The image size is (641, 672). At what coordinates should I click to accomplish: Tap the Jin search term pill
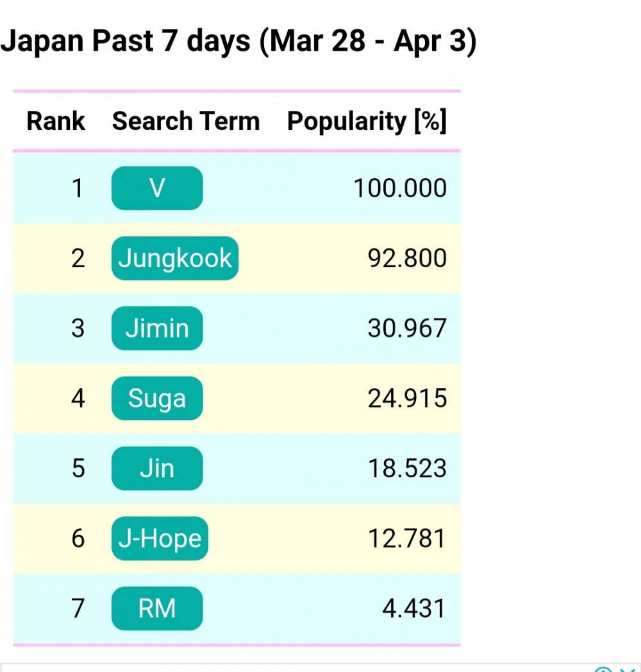157,468
